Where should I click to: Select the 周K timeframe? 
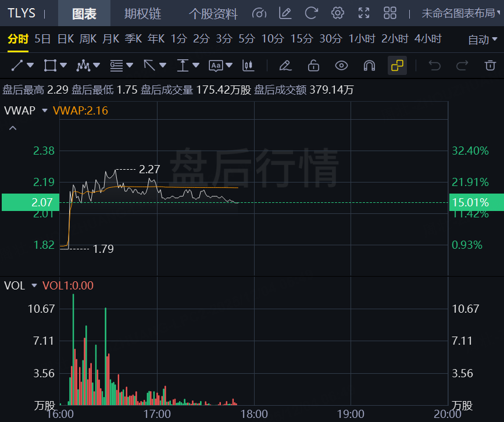88,39
